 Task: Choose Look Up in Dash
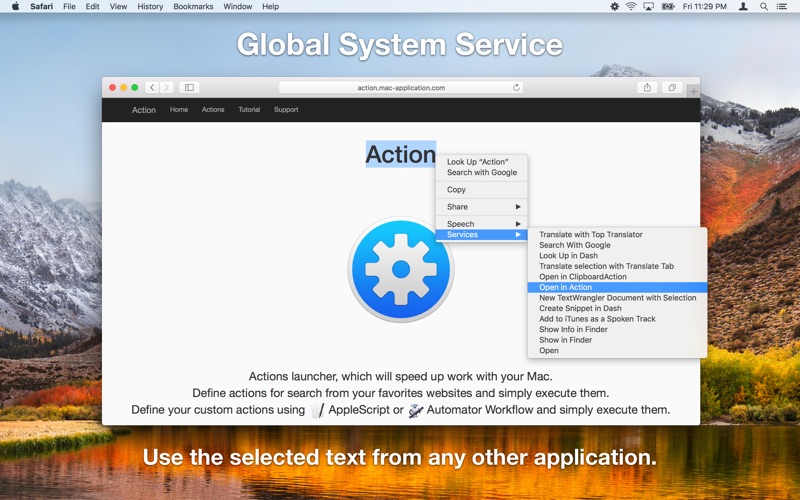618,256
